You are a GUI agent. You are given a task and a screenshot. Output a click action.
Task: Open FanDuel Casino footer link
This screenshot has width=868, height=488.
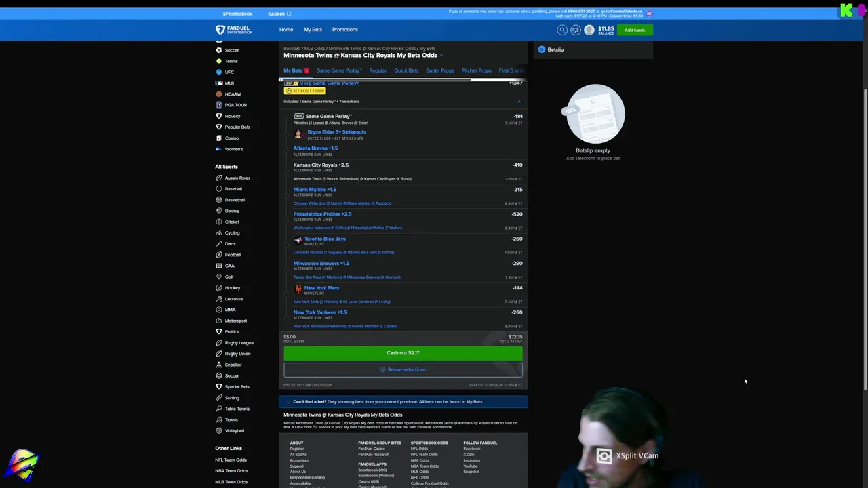pos(372,449)
